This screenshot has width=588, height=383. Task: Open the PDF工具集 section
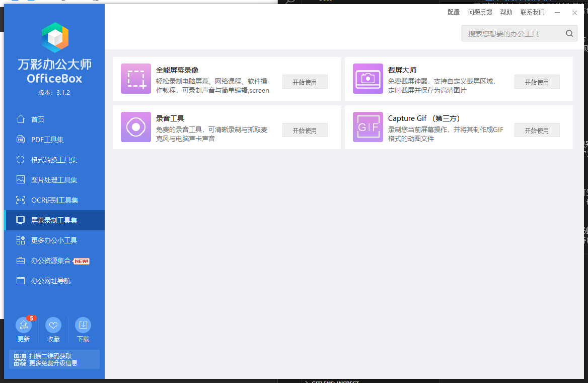(54, 139)
